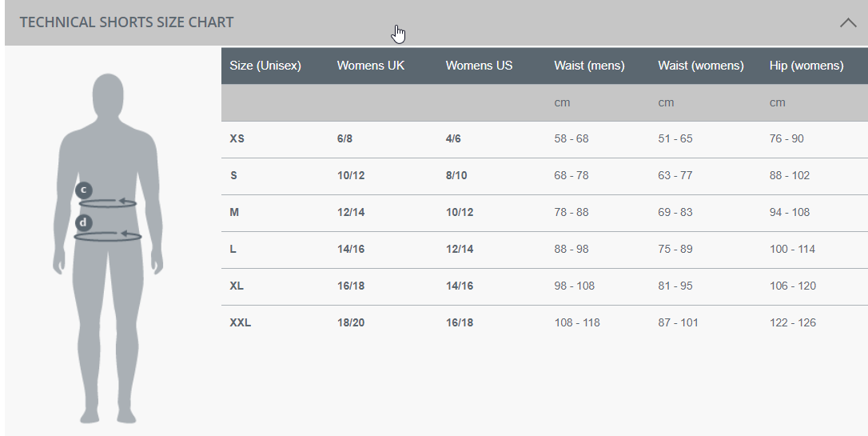This screenshot has height=436, width=868.
Task: Click the Hip (womens) column header
Action: [806, 66]
